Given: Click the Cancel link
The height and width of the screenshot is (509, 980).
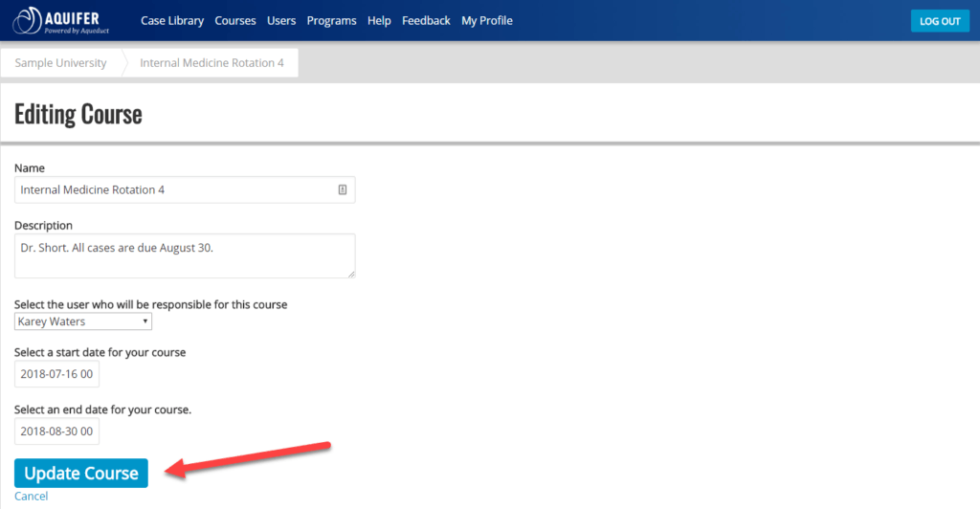Looking at the screenshot, I should tap(32, 497).
